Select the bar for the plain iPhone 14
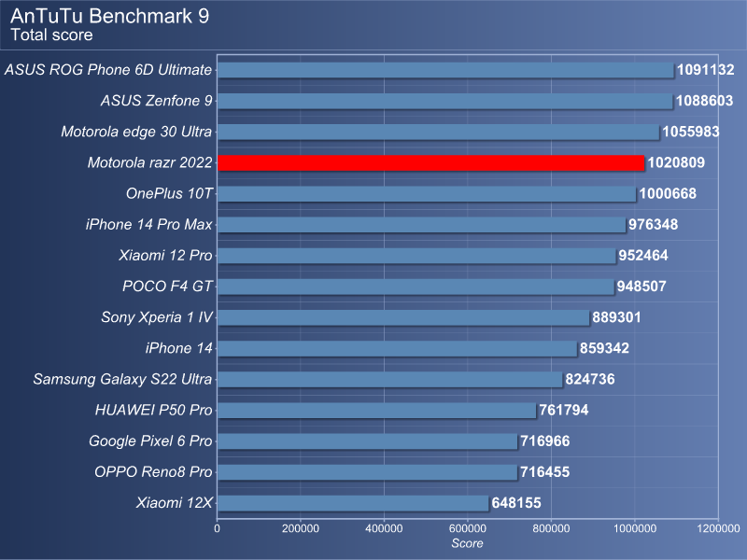747x560 pixels. [398, 348]
